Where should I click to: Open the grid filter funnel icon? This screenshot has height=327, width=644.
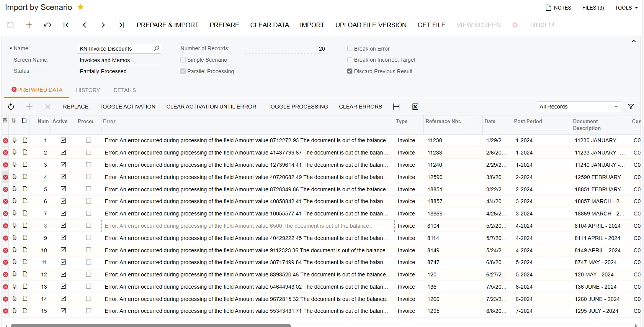(631, 107)
